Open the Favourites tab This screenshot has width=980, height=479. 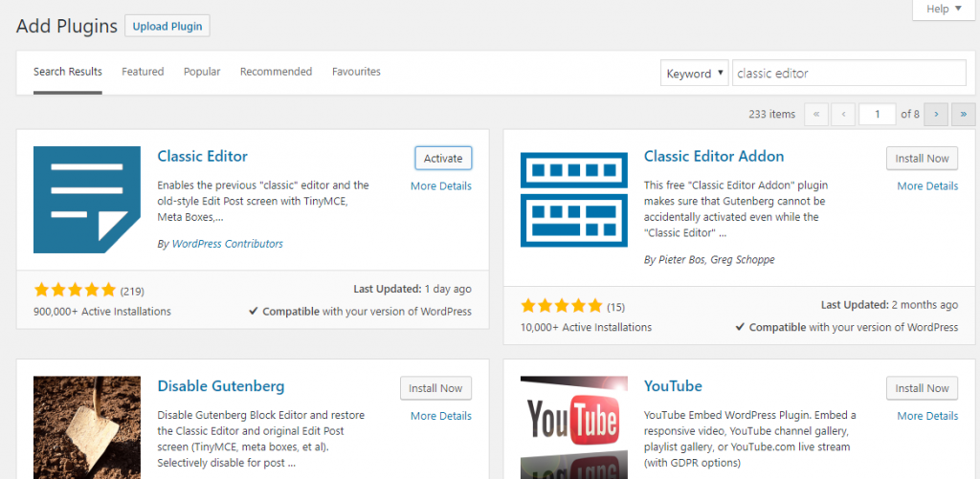pos(356,72)
